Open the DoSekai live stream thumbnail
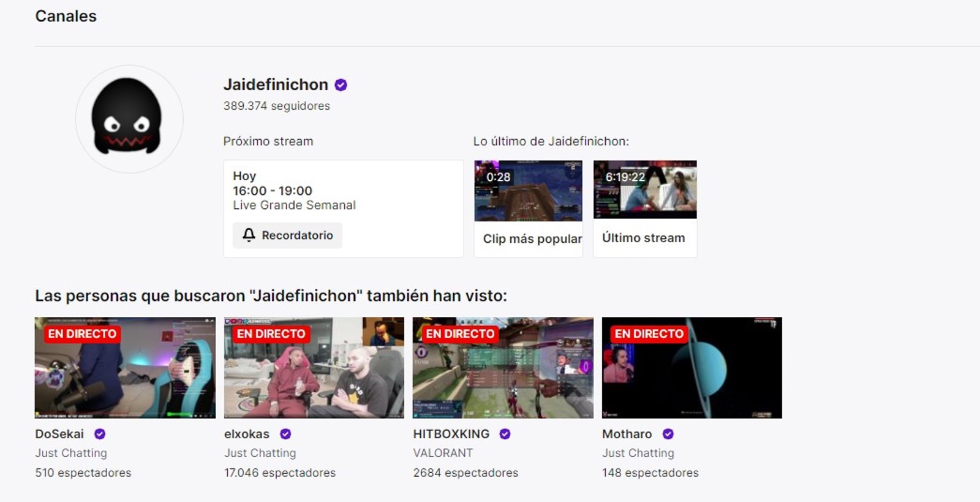 125,368
